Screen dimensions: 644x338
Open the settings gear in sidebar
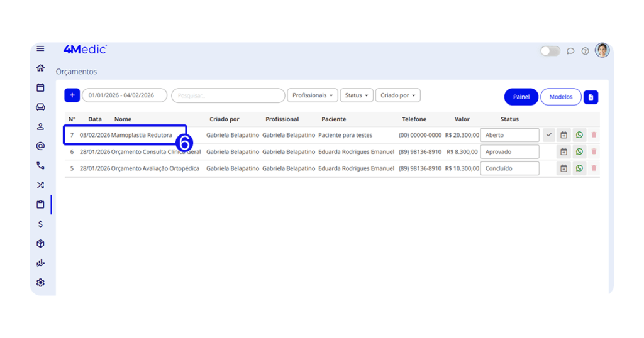pyautogui.click(x=40, y=283)
